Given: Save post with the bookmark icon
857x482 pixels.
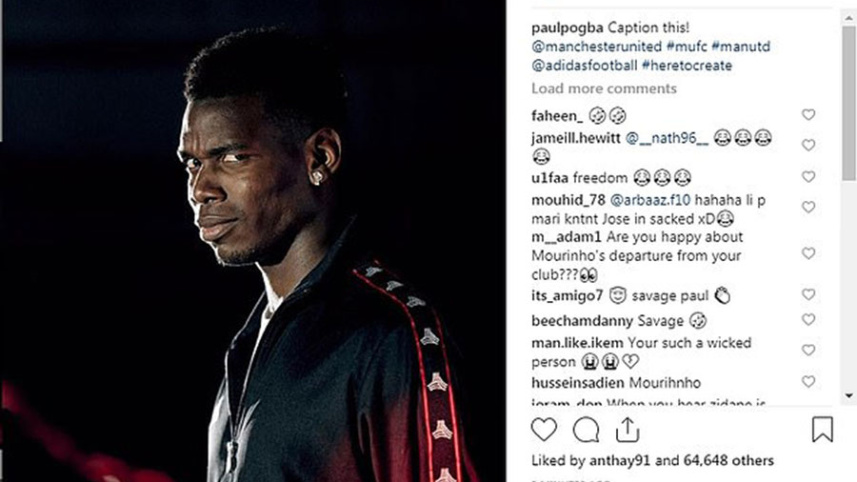Looking at the screenshot, I should (823, 429).
